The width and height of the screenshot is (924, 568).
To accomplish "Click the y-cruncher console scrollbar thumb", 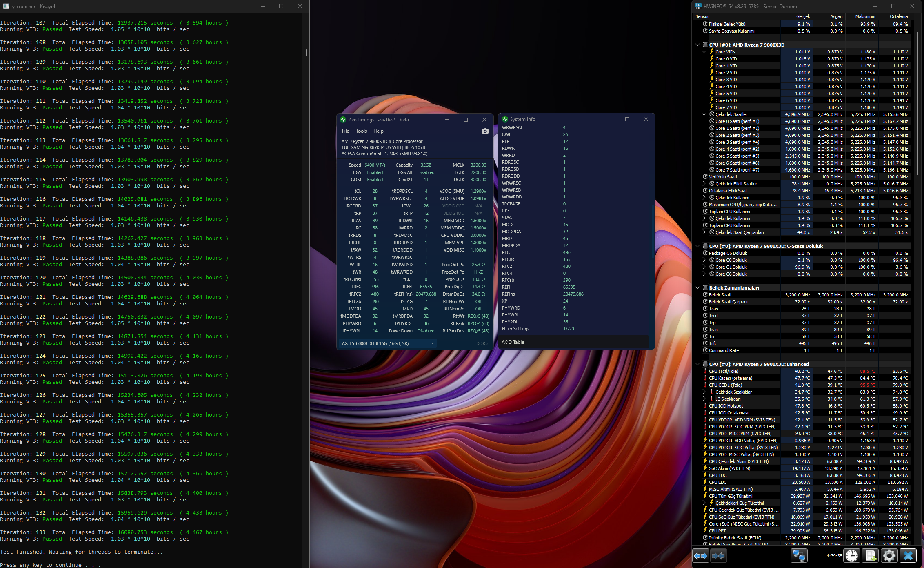I will [306, 53].
